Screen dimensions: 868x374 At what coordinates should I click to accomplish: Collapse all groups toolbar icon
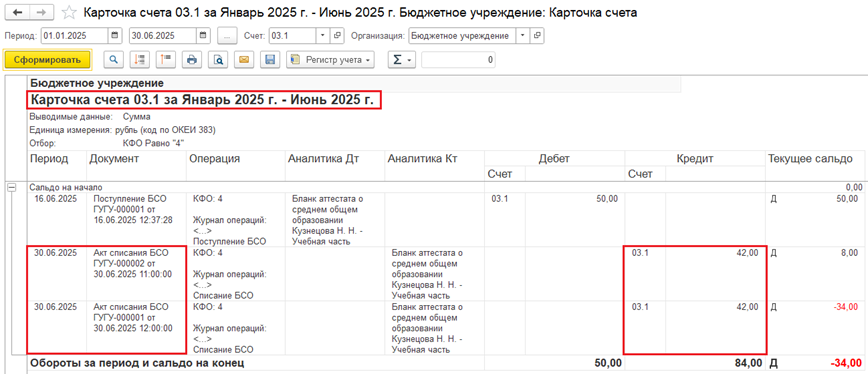click(x=166, y=60)
